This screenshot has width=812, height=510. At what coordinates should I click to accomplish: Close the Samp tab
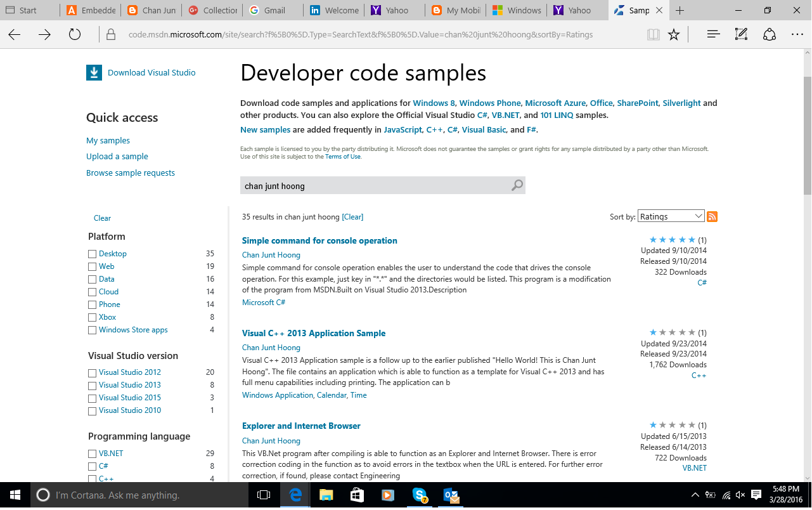pyautogui.click(x=660, y=10)
